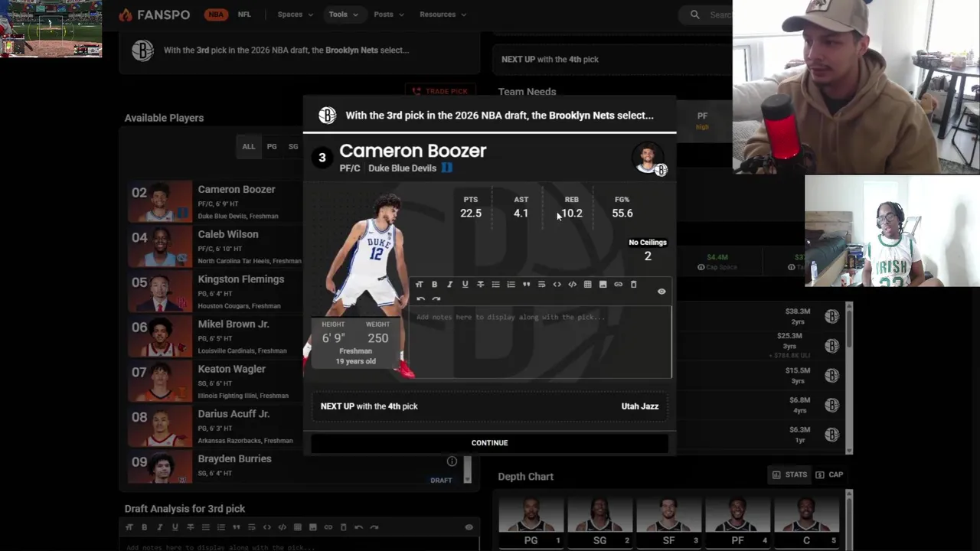Image resolution: width=980 pixels, height=551 pixels.
Task: Click roster contracts list scrollbar
Action: (848, 377)
